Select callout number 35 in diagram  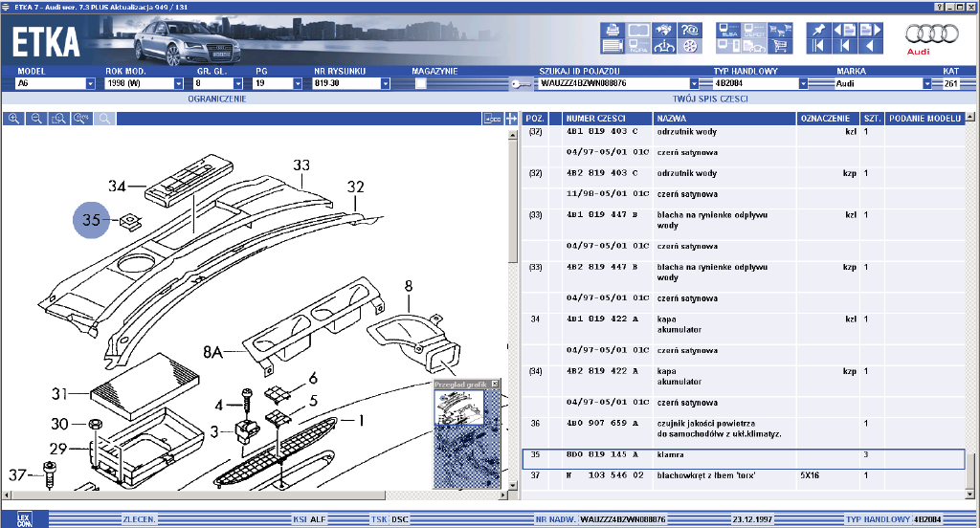point(91,220)
